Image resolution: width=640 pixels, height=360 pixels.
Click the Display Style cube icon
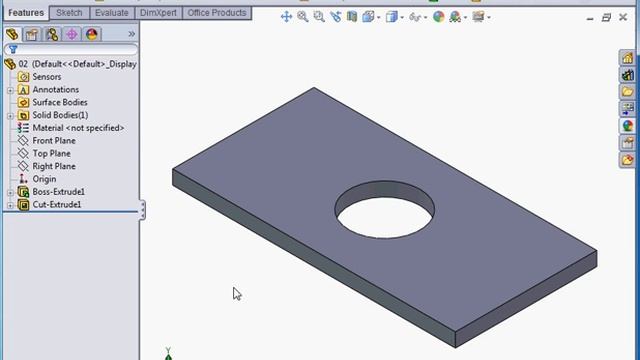click(391, 17)
